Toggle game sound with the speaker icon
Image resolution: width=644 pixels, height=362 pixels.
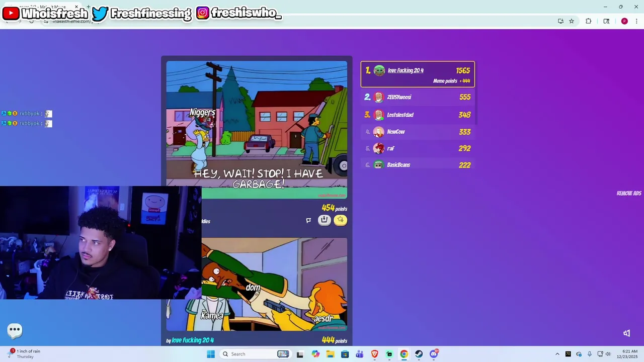626,333
